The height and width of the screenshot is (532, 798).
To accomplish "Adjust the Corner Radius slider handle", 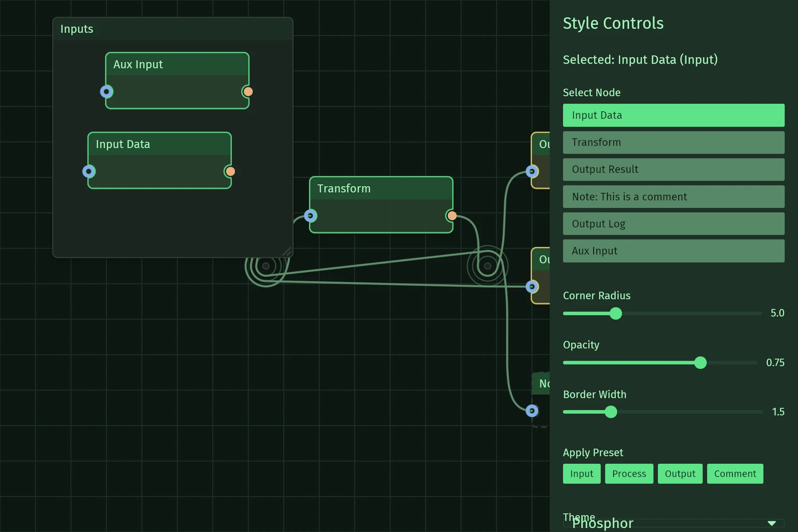I will click(616, 313).
